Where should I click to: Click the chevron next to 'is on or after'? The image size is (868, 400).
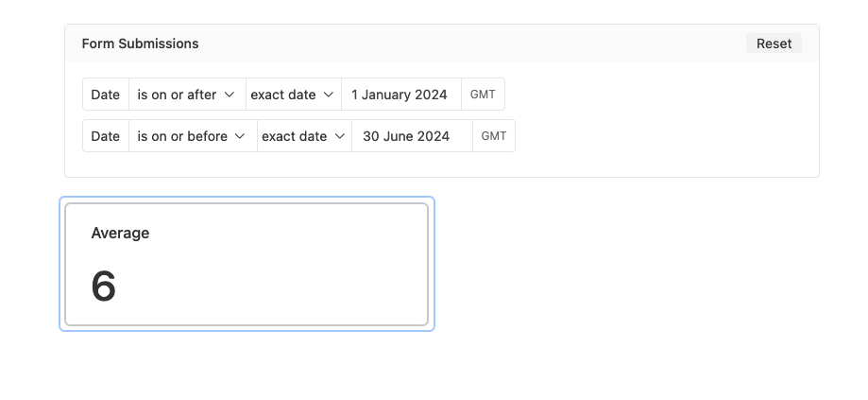click(230, 95)
